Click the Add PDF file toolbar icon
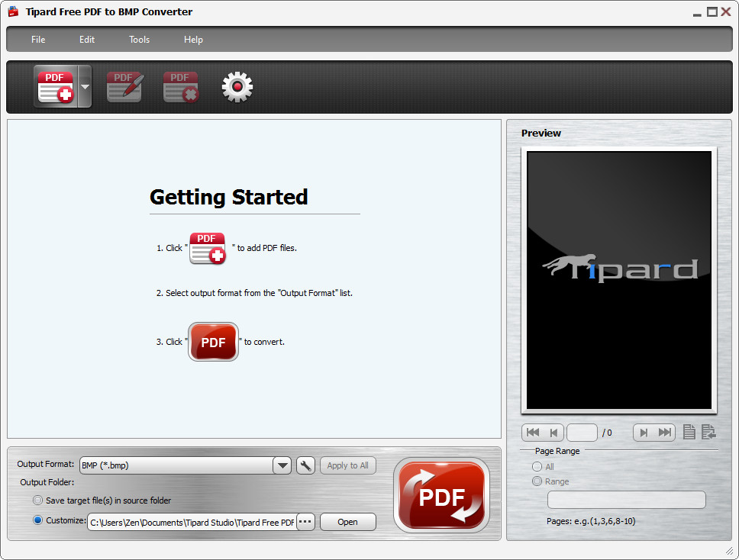 (x=53, y=86)
